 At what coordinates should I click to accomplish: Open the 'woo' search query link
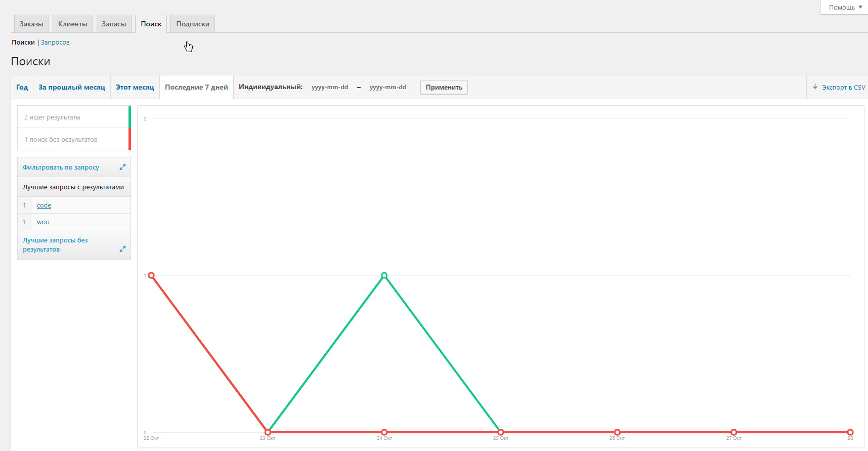(43, 222)
